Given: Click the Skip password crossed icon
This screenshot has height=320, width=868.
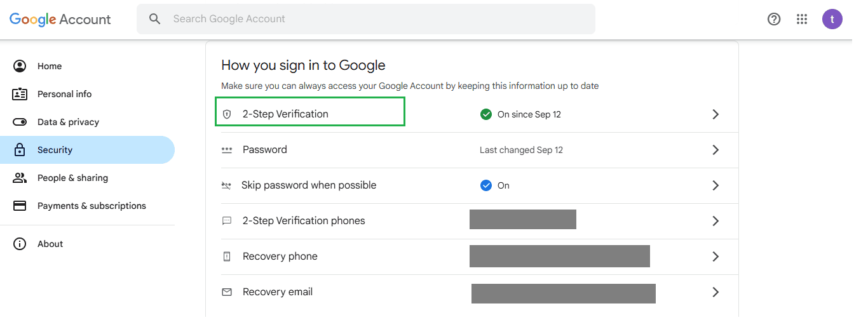Looking at the screenshot, I should [226, 185].
